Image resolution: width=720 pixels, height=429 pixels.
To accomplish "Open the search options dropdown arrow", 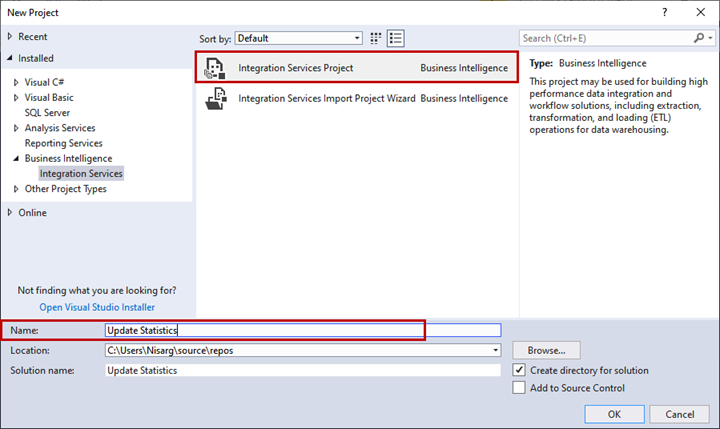I will click(710, 38).
